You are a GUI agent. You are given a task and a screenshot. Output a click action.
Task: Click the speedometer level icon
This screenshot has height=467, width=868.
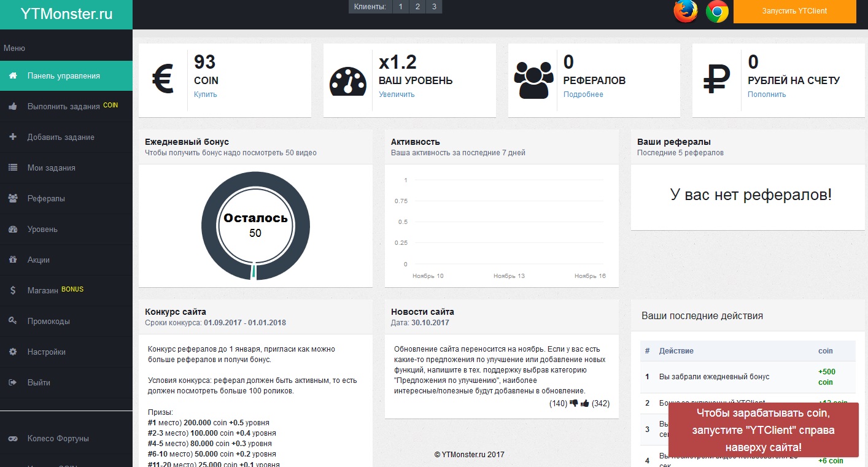coord(347,80)
